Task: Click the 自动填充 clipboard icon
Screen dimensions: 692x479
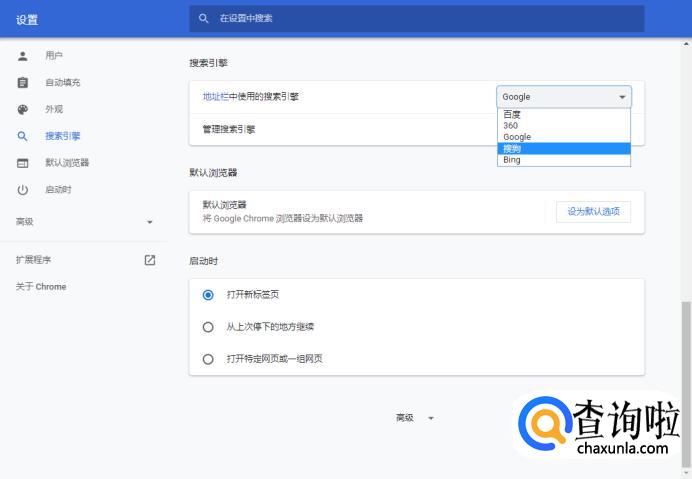Action: point(23,83)
